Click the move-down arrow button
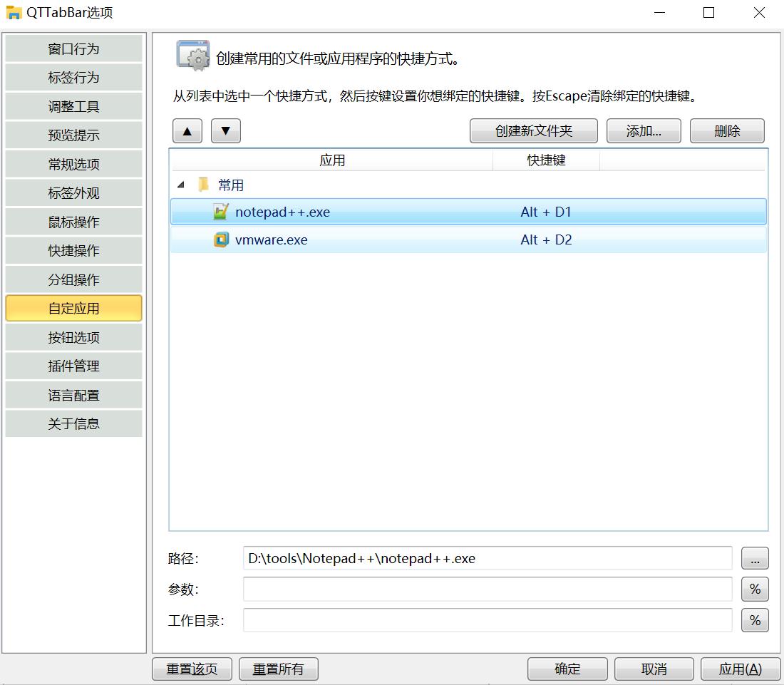 point(225,130)
